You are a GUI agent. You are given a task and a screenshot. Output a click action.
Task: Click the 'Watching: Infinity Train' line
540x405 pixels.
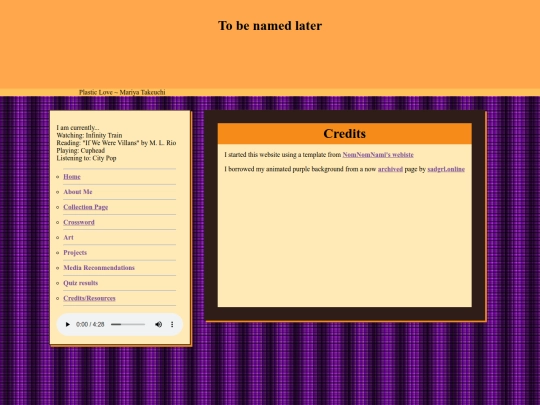(89, 135)
